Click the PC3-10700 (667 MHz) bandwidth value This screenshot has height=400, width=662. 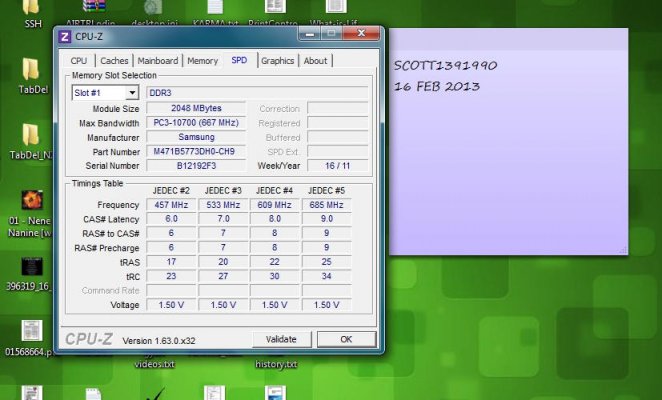[x=196, y=122]
